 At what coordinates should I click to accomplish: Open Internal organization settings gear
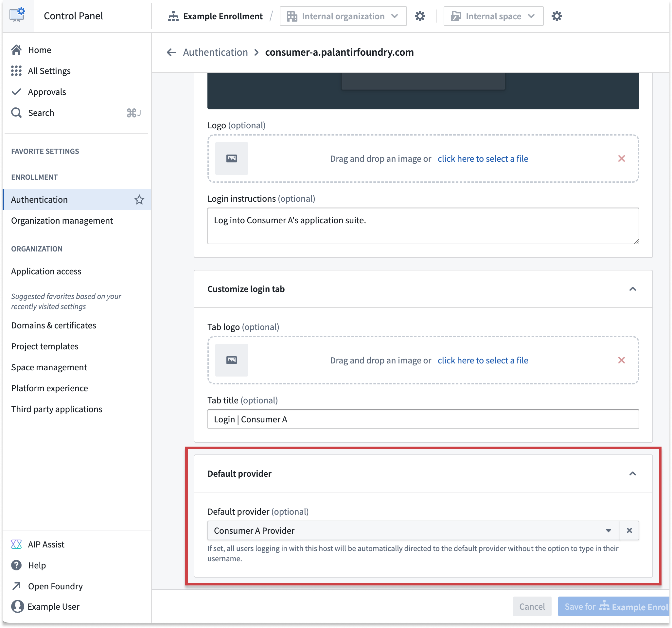point(420,16)
